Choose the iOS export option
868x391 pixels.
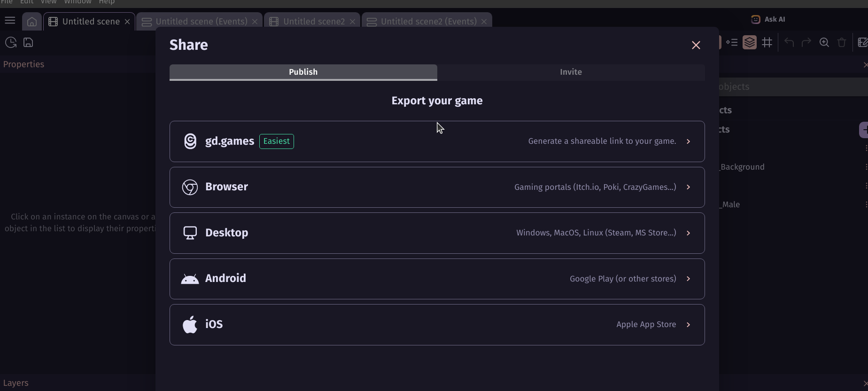437,325
